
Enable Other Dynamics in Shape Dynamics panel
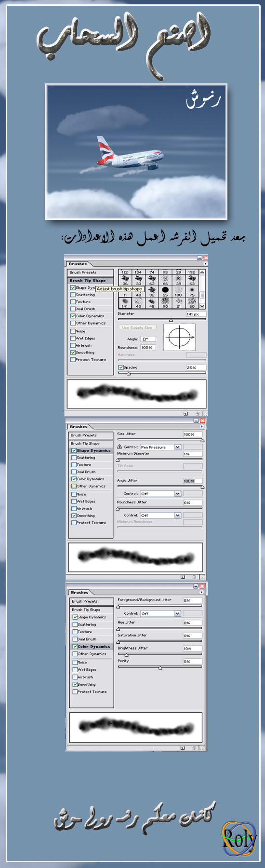[x=74, y=486]
